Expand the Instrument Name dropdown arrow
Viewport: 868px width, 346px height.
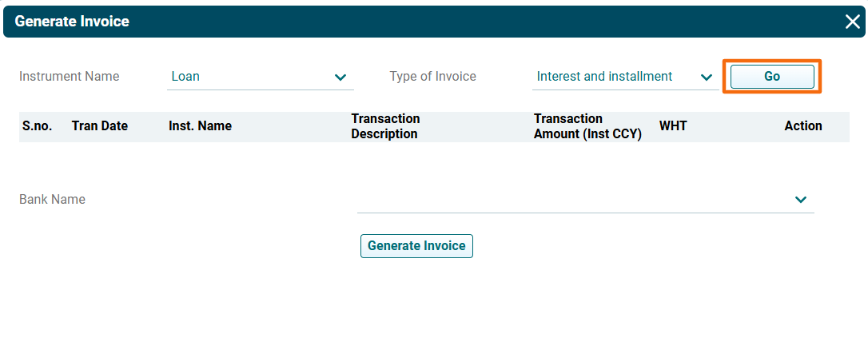(340, 78)
